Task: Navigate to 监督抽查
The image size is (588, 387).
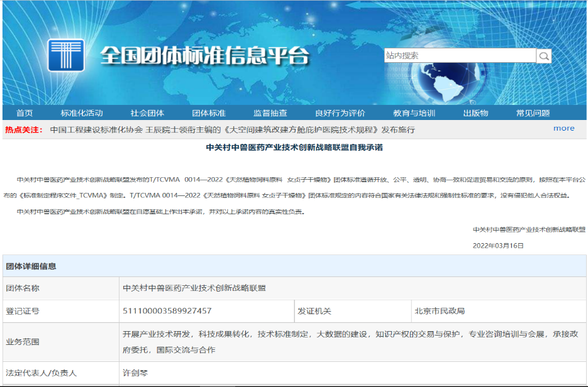Action: [270, 112]
